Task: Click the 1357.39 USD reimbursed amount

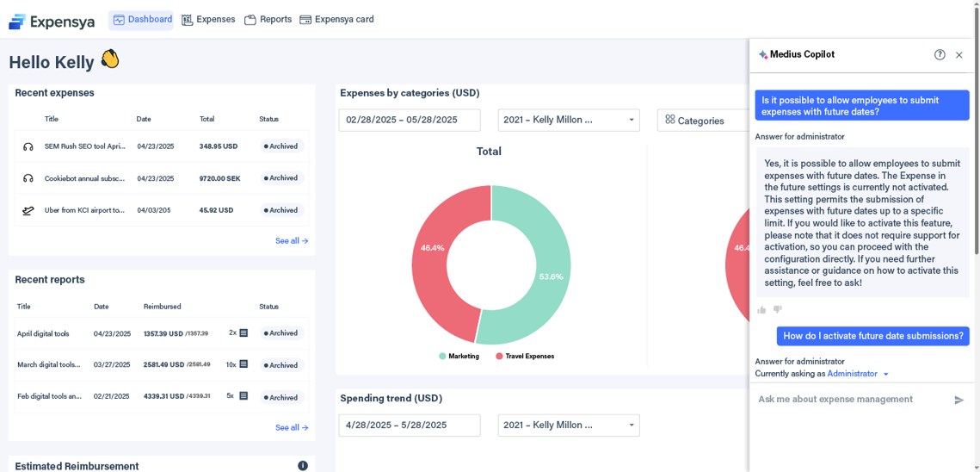Action: (x=163, y=333)
